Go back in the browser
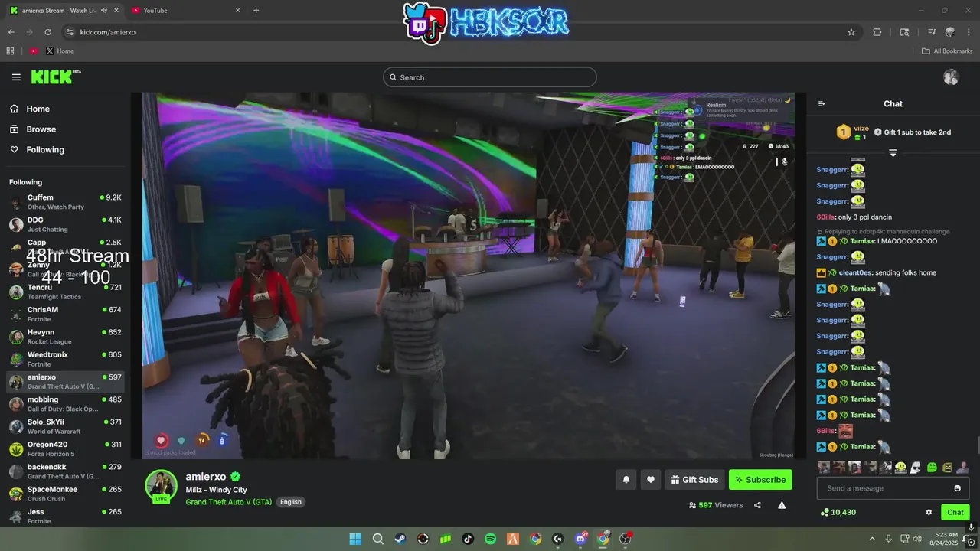Screen dimensions: 980x551 11,32
